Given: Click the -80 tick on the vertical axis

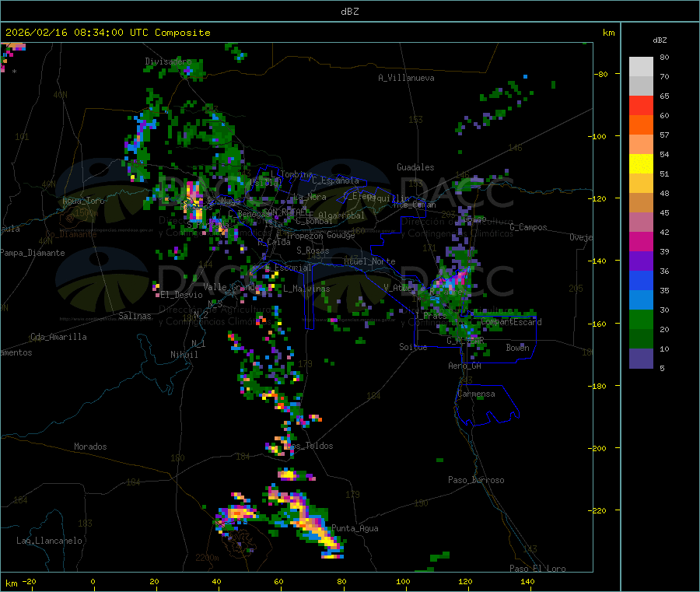Looking at the screenshot, I should pos(600,74).
